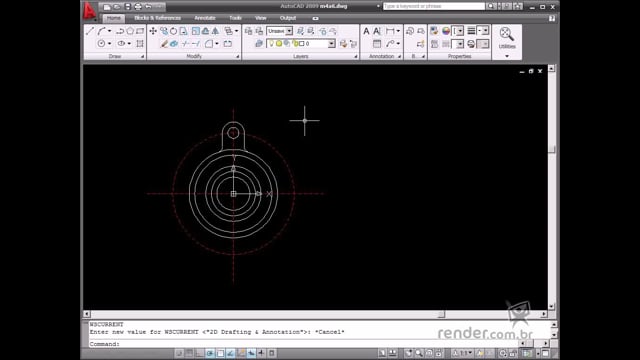Select the Mirror tool
Screen dimensions: 640x360
[x=216, y=31]
